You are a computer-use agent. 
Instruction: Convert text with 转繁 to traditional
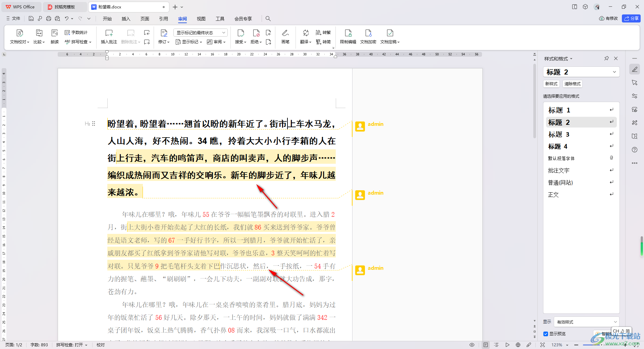(x=323, y=33)
